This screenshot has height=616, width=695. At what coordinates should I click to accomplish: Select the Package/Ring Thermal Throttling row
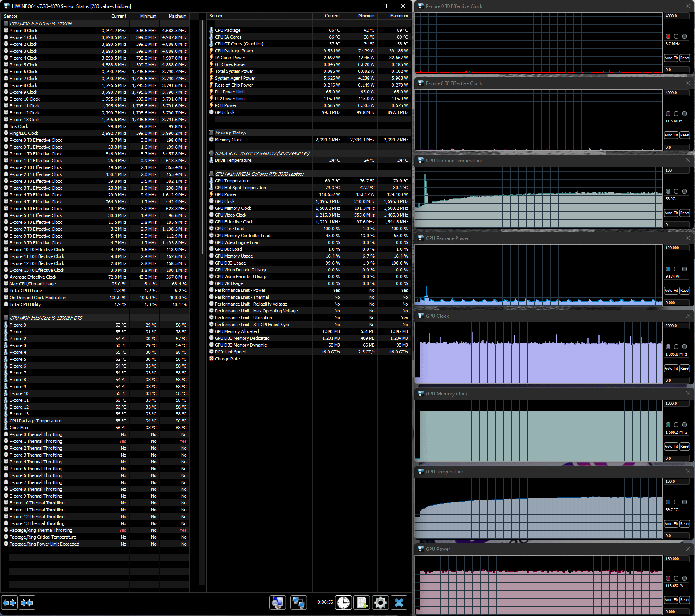(95, 530)
